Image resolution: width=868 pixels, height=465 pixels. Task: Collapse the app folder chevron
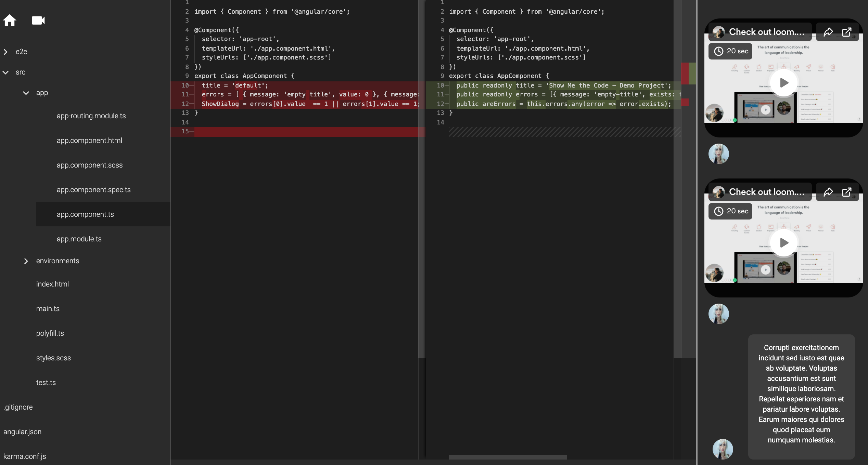coord(26,93)
